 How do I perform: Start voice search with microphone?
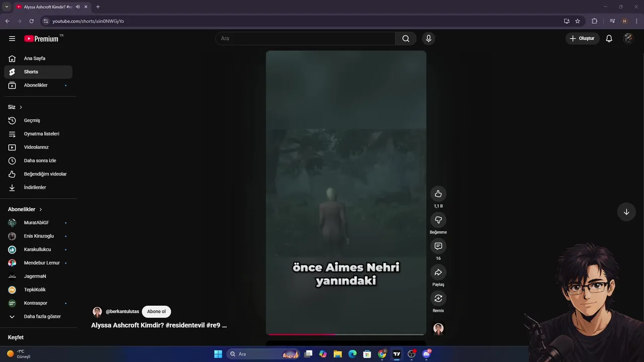[428, 39]
